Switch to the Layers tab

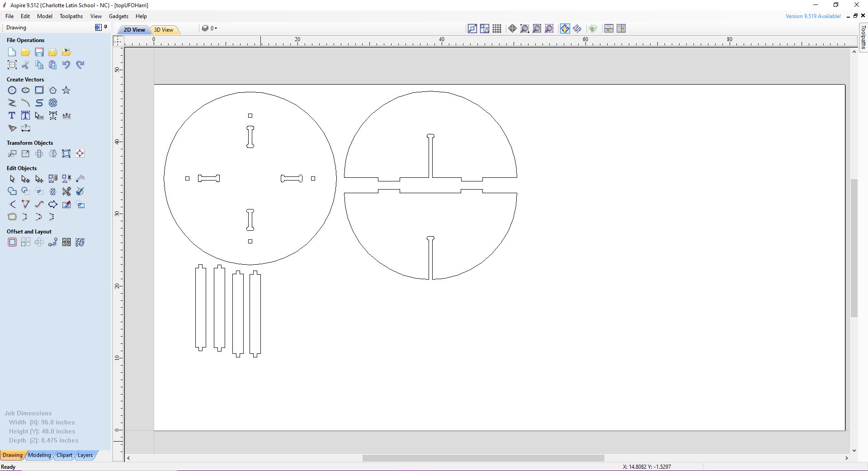pyautogui.click(x=85, y=455)
